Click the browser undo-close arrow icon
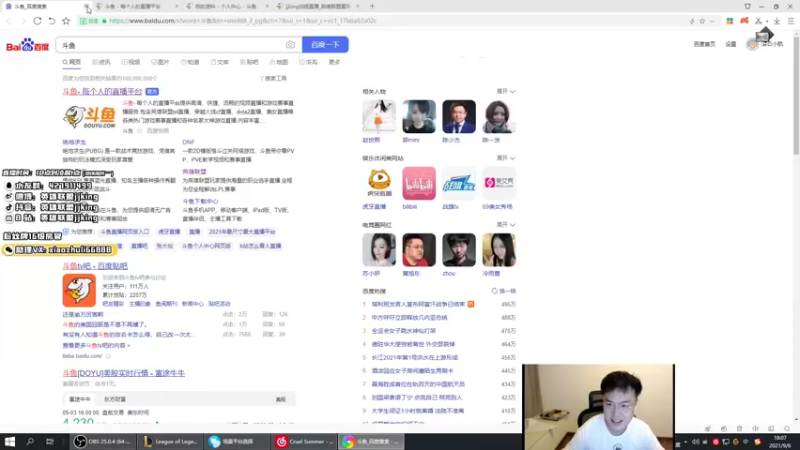800x450 pixels. point(52,21)
